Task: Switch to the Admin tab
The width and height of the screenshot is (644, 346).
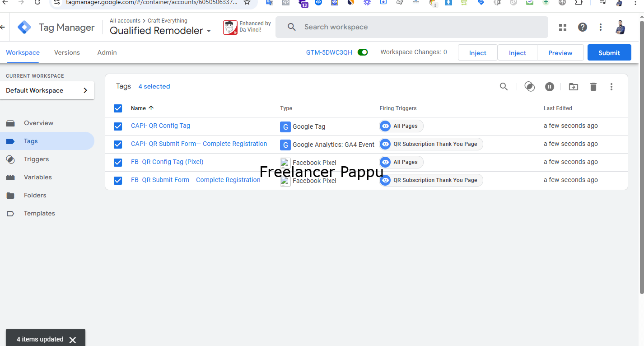Action: point(107,53)
